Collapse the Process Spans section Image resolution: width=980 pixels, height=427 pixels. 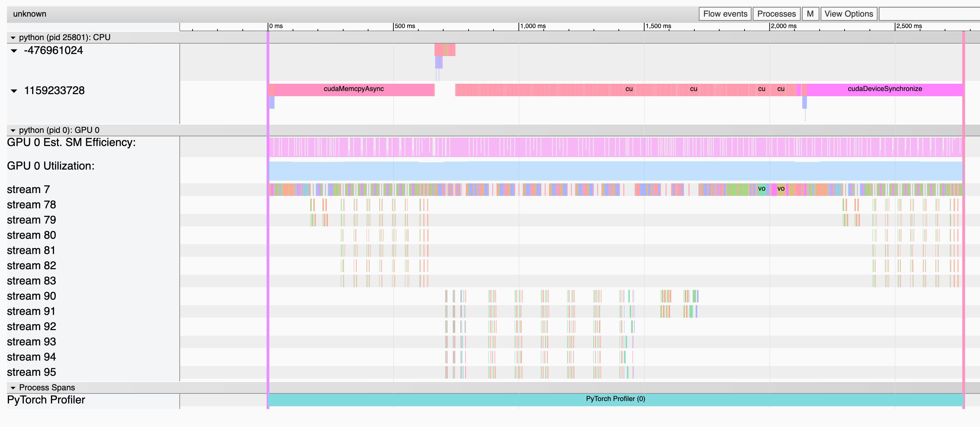click(13, 388)
